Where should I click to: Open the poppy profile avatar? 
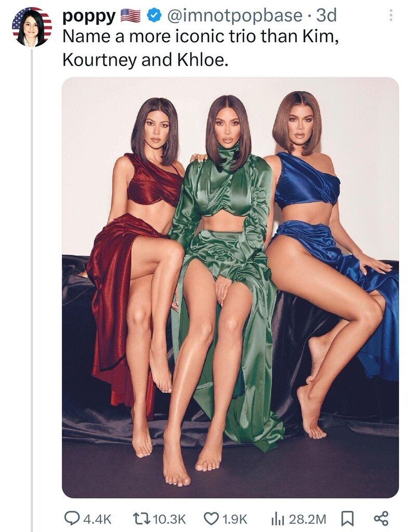click(32, 27)
